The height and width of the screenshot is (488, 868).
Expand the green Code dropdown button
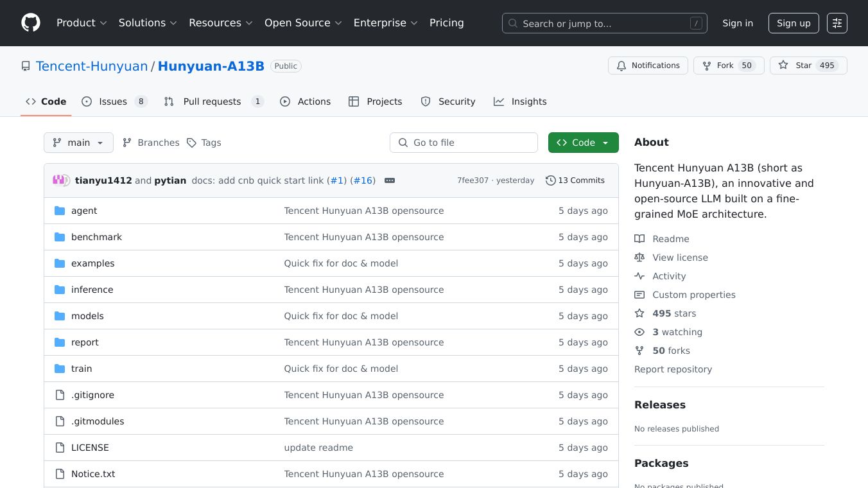coord(583,143)
